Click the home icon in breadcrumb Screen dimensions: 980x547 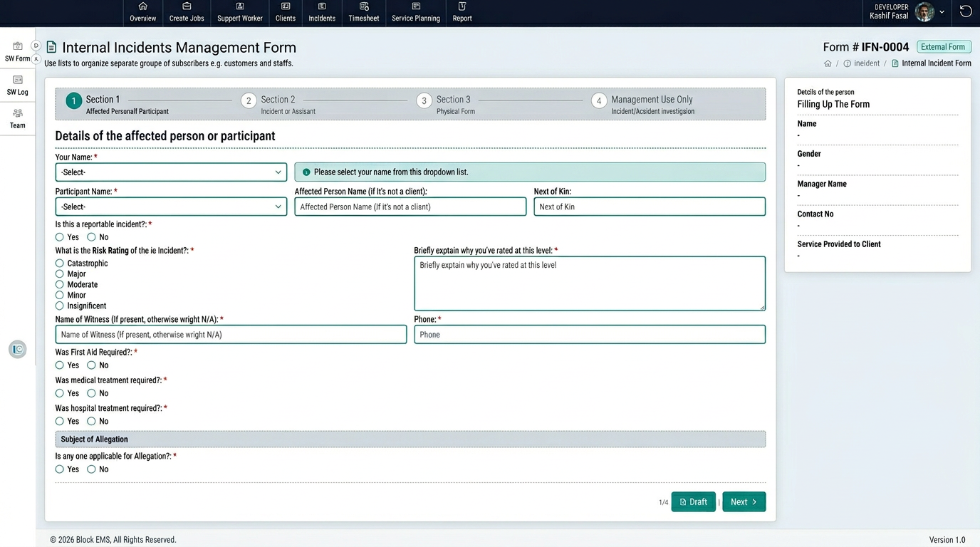point(828,63)
